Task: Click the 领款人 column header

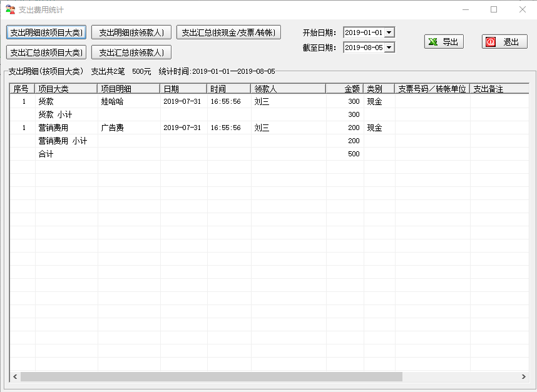Action: [288, 89]
